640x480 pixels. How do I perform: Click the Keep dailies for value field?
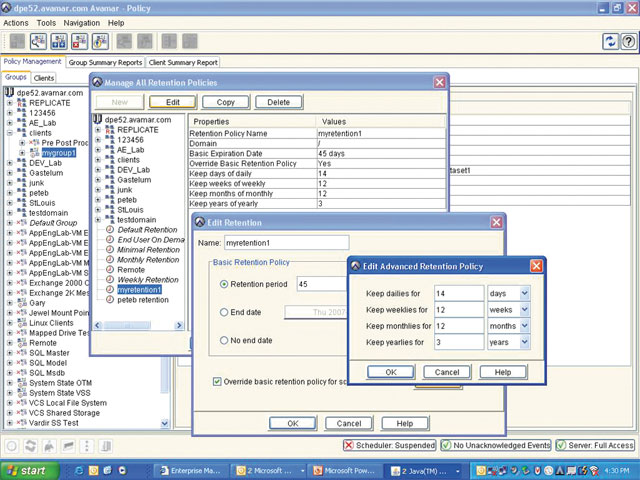tap(459, 293)
